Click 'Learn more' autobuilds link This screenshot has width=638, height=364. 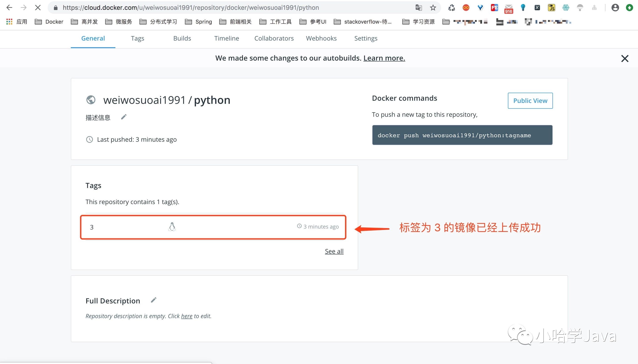click(x=384, y=58)
